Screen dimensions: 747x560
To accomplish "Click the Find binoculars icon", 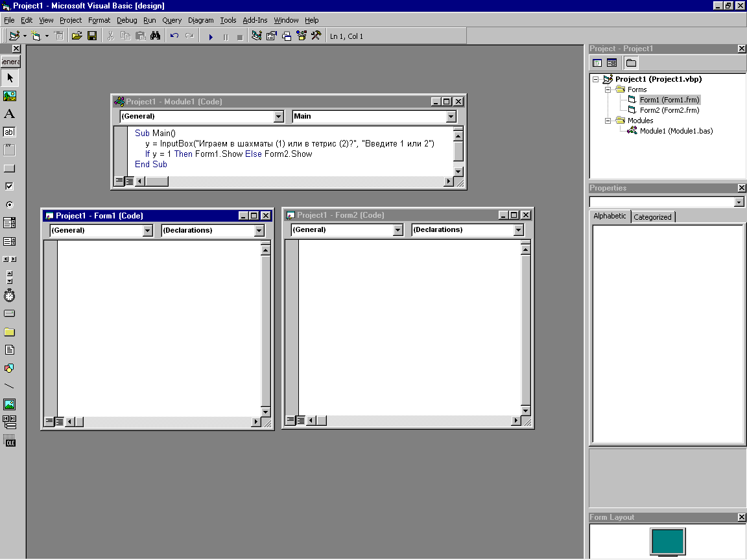I will point(156,36).
